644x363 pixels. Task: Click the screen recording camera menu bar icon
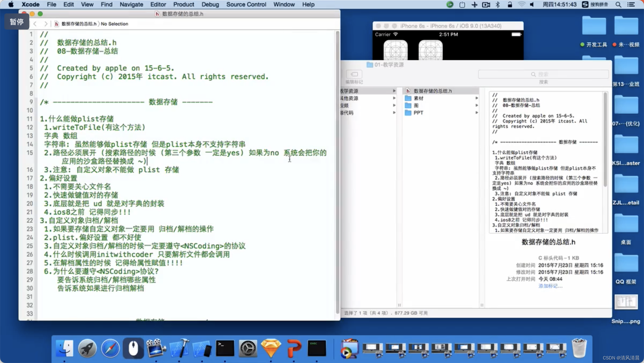pos(486,4)
